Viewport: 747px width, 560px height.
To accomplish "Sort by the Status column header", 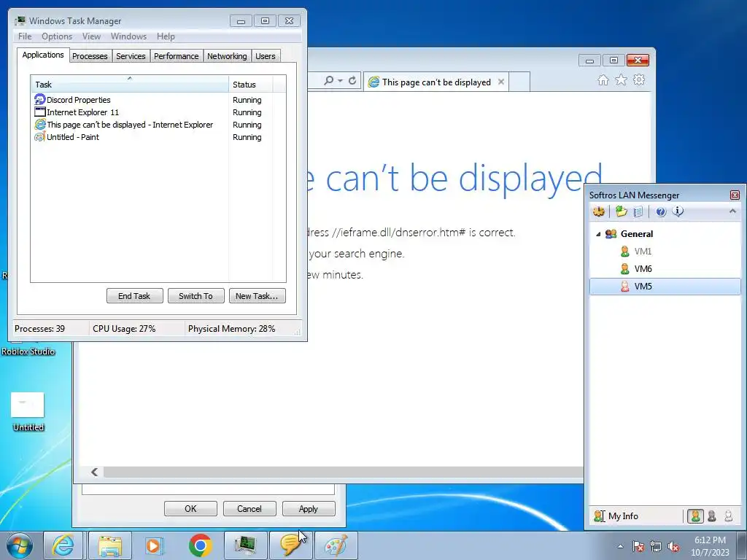I will pyautogui.click(x=250, y=85).
